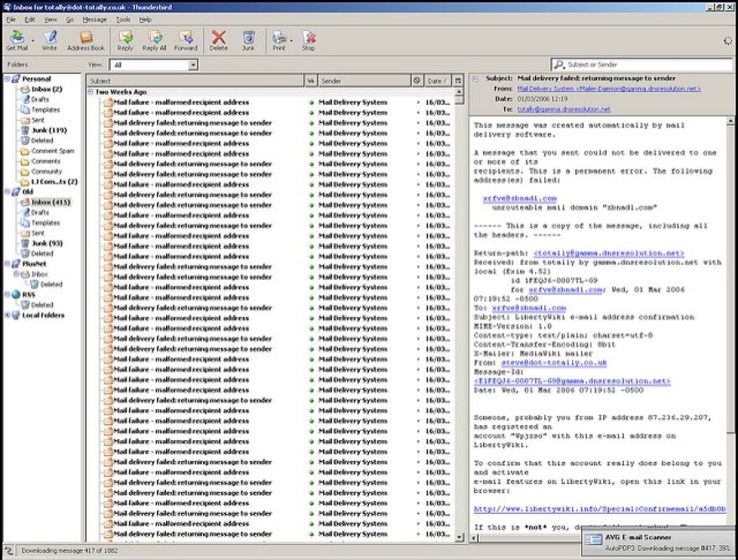Sort messages by Sender column header
The height and width of the screenshot is (560, 738).
pyautogui.click(x=364, y=81)
